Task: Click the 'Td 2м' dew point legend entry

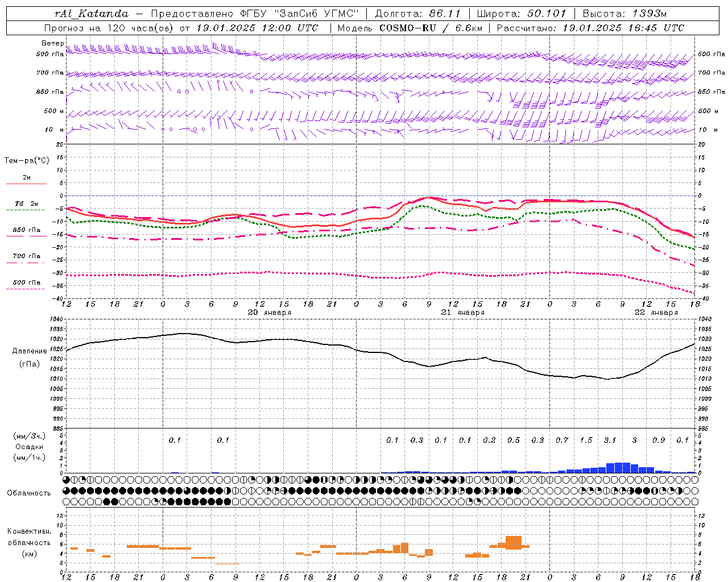Action: pos(26,203)
